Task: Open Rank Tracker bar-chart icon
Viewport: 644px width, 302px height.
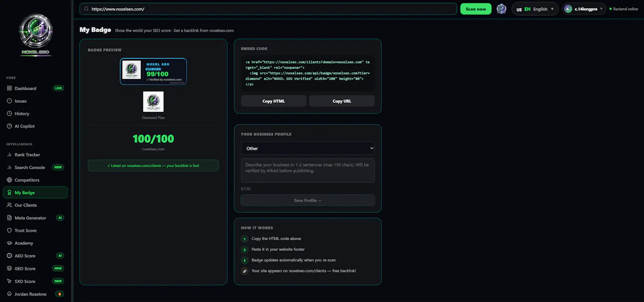Action: coord(10,155)
